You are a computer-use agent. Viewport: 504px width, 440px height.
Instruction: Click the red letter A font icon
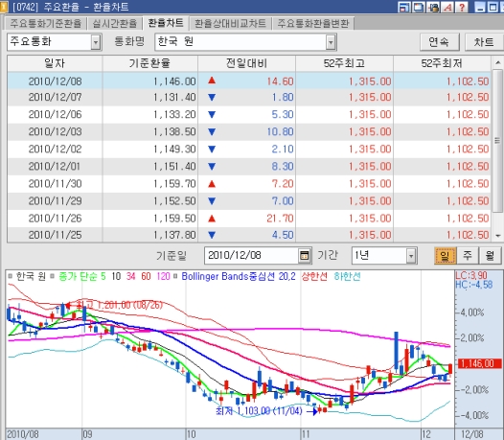point(447,7)
